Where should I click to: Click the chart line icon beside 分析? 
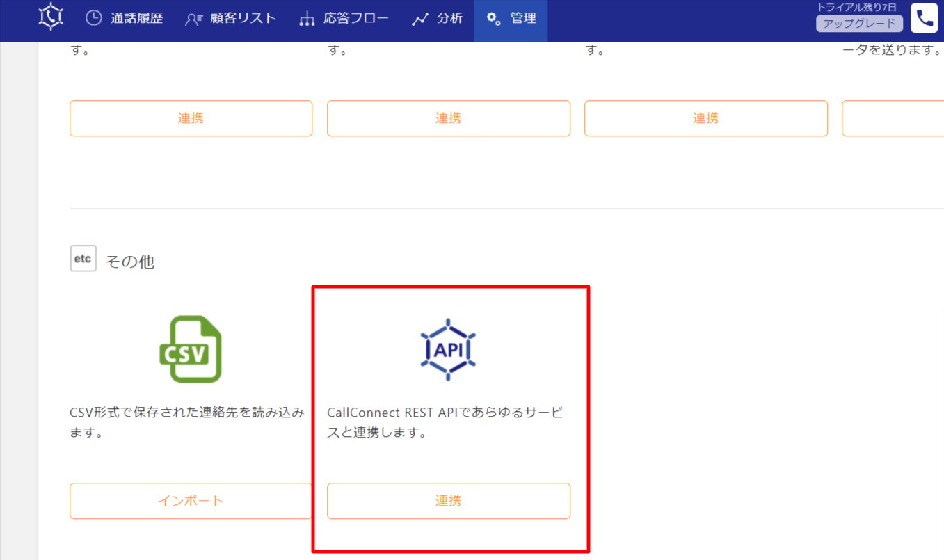tap(419, 19)
